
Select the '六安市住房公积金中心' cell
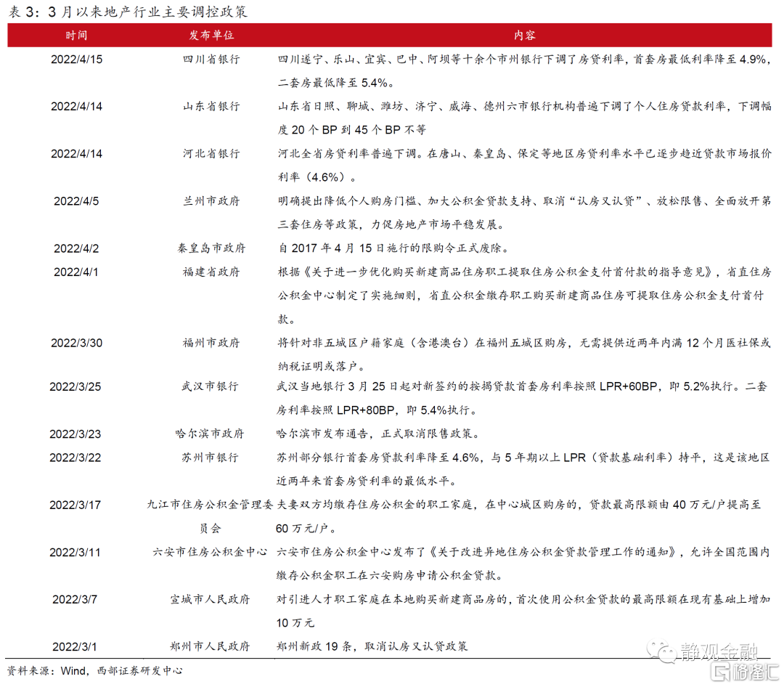click(x=210, y=552)
